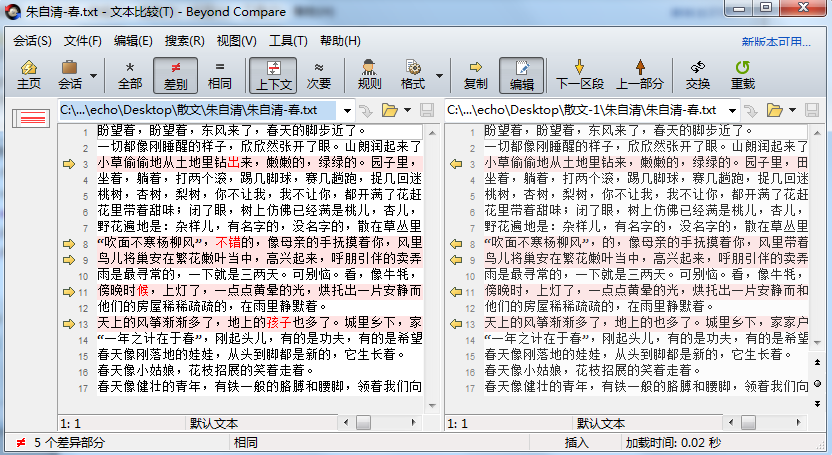This screenshot has width=832, height=455.
Task: Click the 重载 (Reload) icon
Action: pyautogui.click(x=742, y=74)
